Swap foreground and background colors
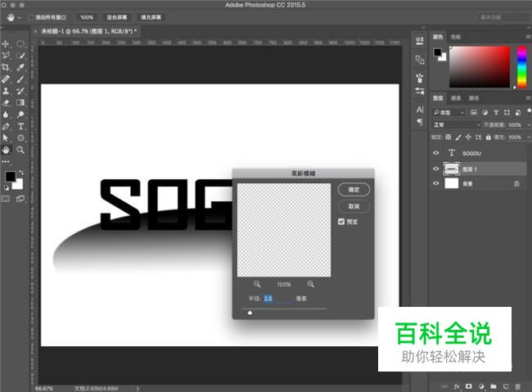This screenshot has width=532, height=392. tap(21, 173)
